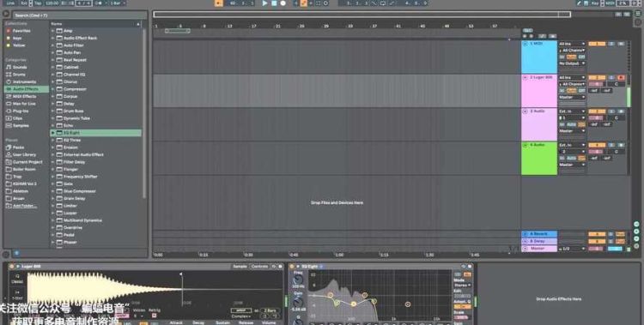Open the Instruments category
Screen dimensions: 644x325
[24, 82]
